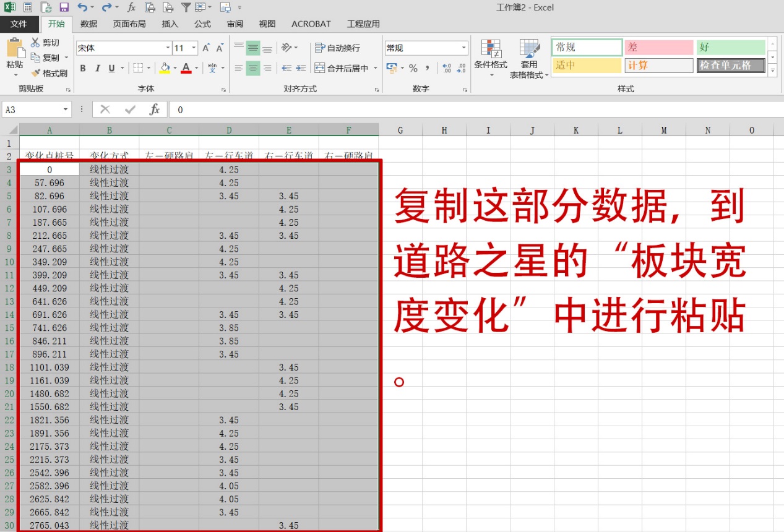Switch to the ACROBAT tab
This screenshot has height=532, width=784.
[x=311, y=24]
